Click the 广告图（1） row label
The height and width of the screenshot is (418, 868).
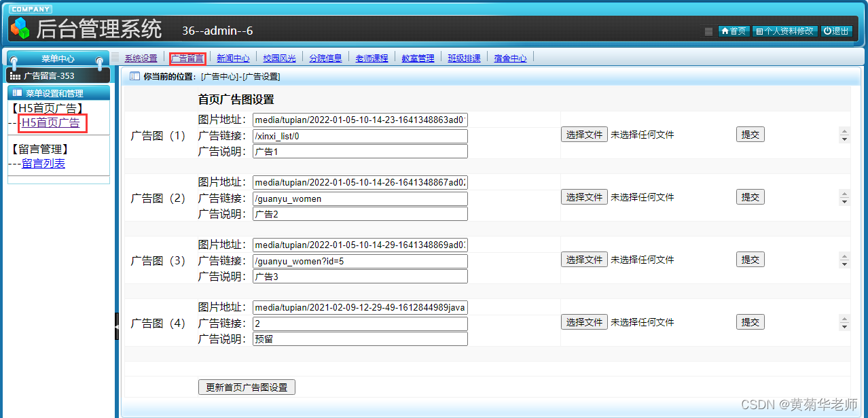point(158,136)
